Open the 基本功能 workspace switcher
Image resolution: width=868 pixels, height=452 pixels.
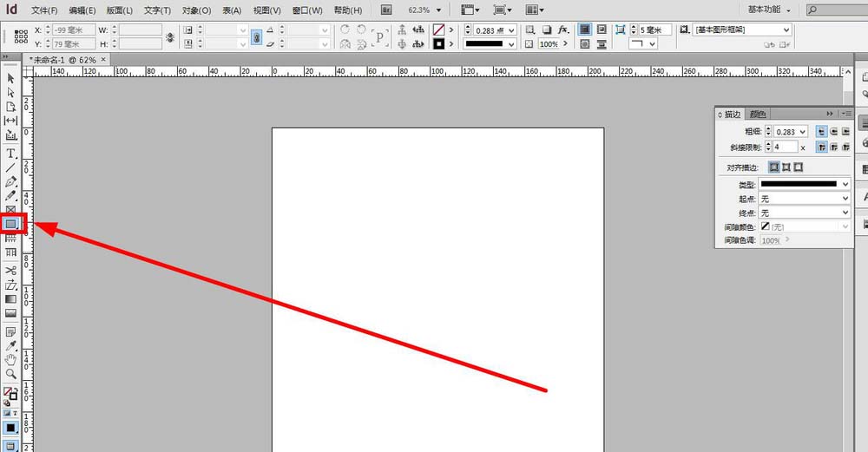[773, 10]
